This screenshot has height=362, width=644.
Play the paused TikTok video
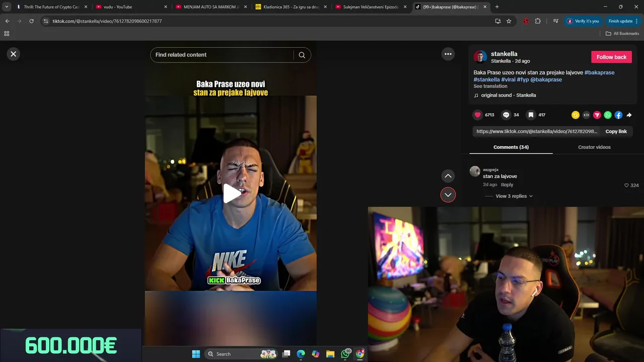click(x=231, y=194)
